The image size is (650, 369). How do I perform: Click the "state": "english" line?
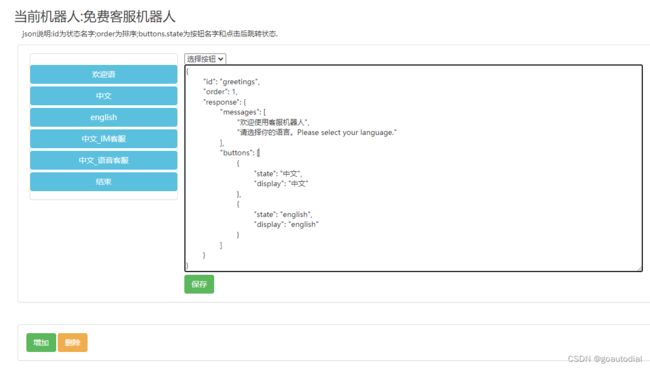(283, 214)
